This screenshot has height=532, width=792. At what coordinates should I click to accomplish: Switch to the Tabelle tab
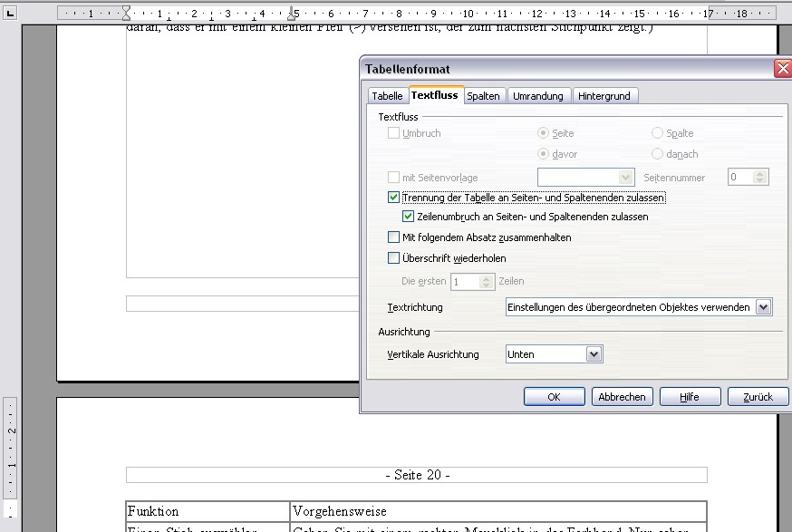coord(387,96)
